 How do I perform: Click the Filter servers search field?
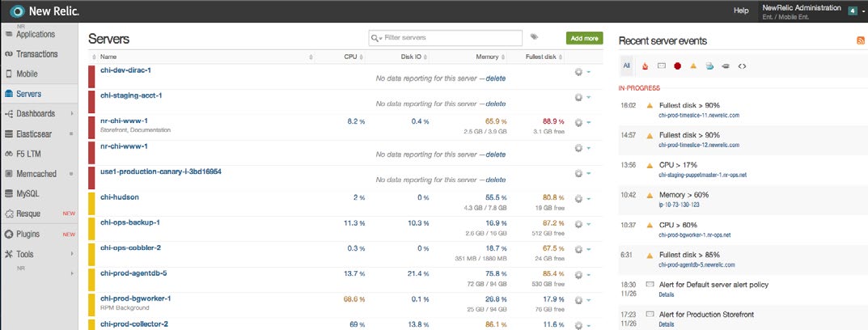446,38
